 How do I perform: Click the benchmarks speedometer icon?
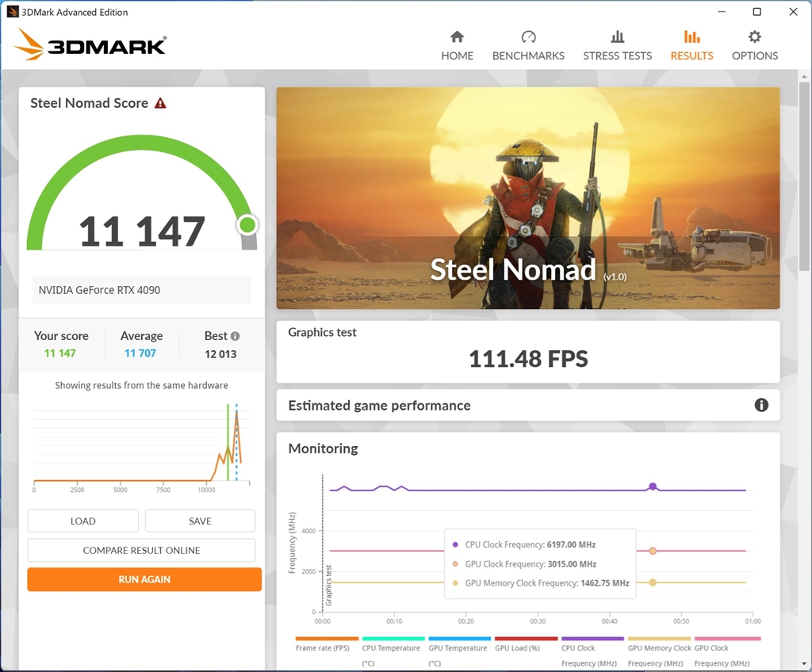pos(528,36)
